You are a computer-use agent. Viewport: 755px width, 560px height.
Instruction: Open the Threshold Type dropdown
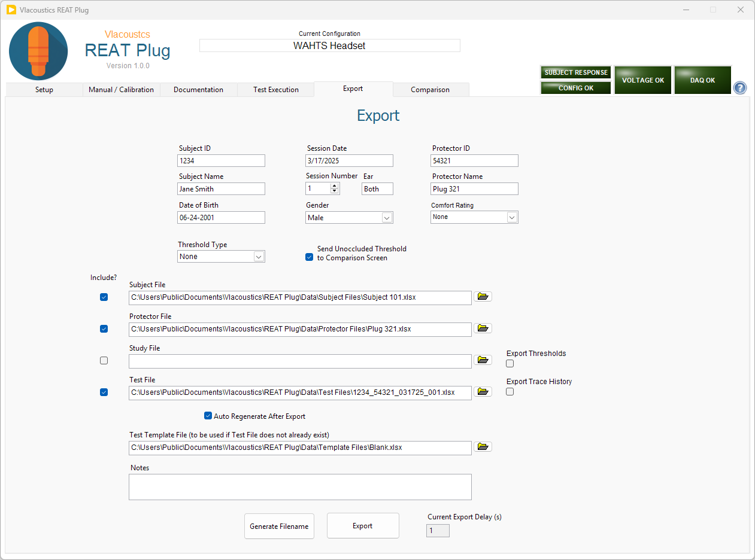(259, 257)
